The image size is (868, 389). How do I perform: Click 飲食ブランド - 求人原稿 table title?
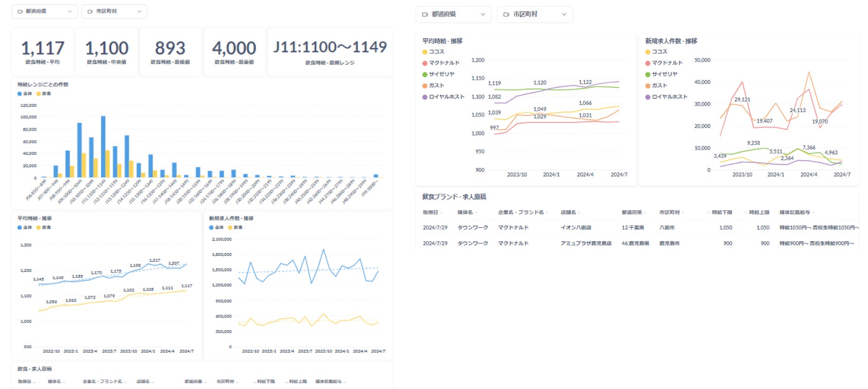pos(454,197)
